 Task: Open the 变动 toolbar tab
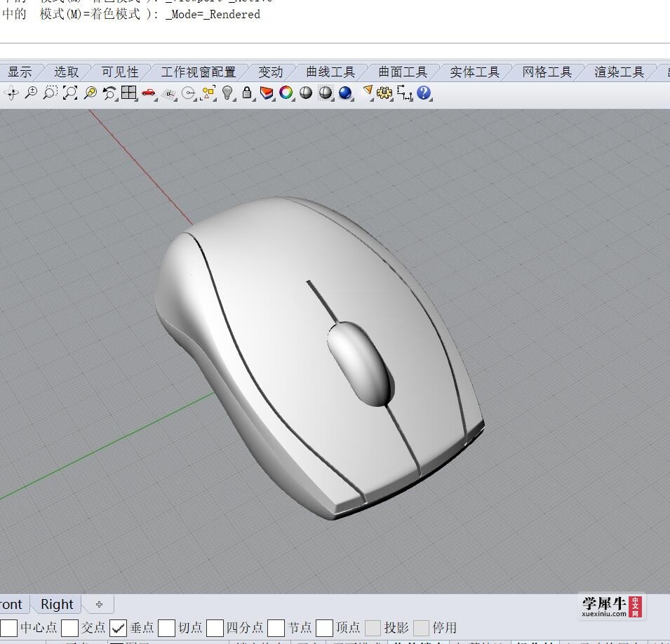(271, 72)
